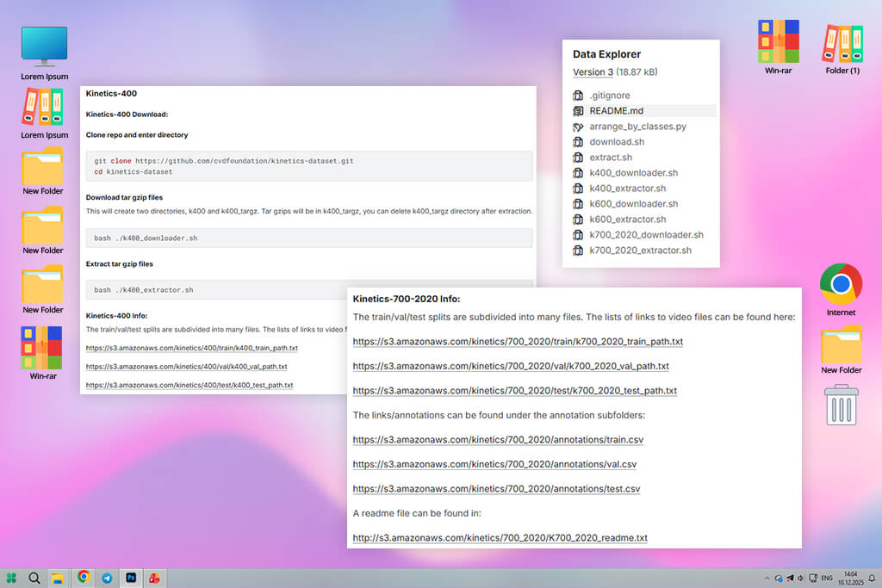Open the k700_2020_test_path.txt link
The image size is (882, 588).
[x=515, y=391]
